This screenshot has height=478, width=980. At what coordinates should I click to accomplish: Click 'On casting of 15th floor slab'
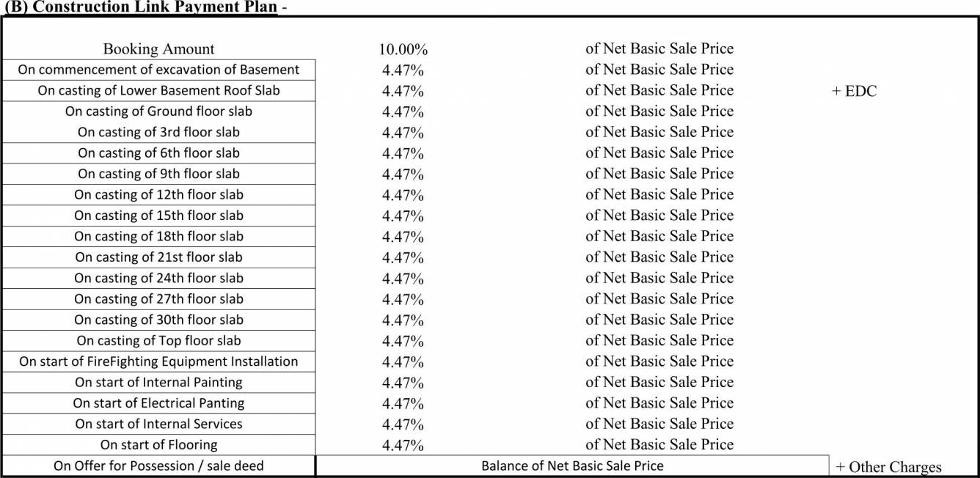(x=158, y=216)
